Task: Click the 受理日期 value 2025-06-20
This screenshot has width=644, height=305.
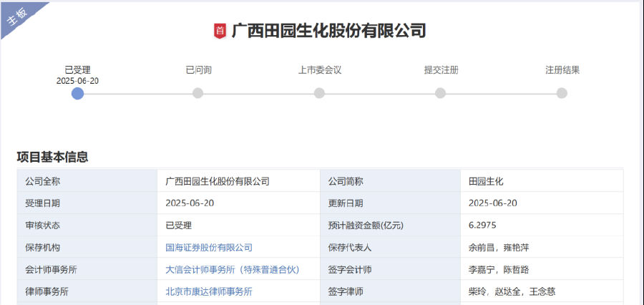Action: pos(190,203)
